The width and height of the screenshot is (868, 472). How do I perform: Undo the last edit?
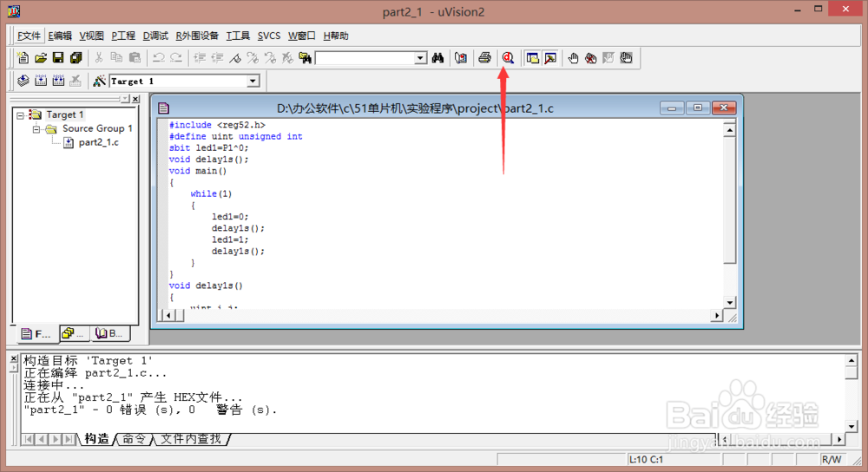pyautogui.click(x=158, y=57)
